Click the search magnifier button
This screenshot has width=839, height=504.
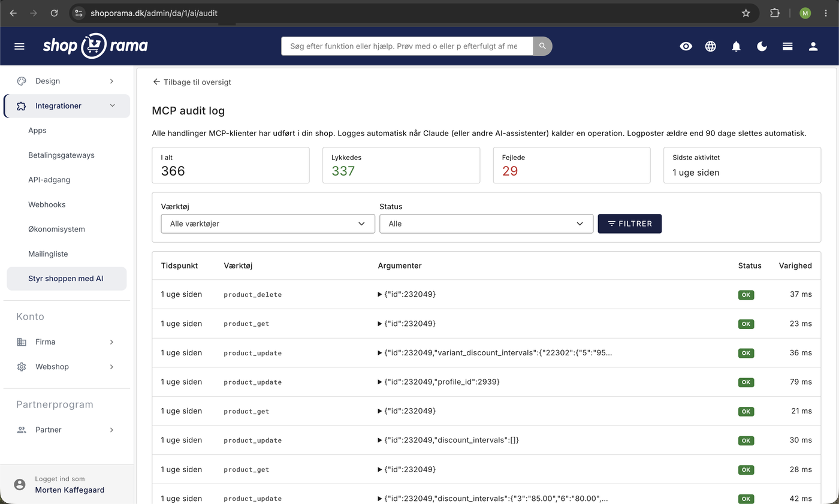tap(542, 46)
